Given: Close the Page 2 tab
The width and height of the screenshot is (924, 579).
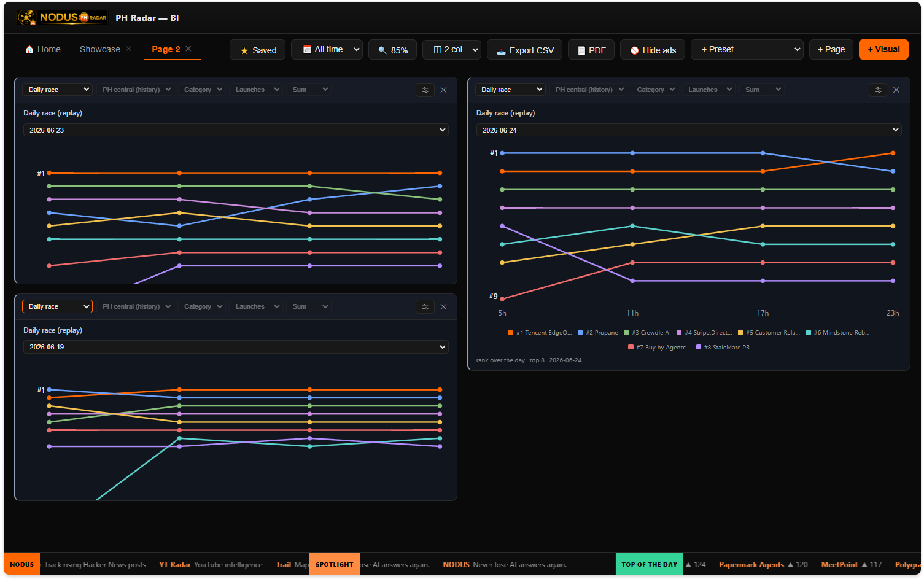Looking at the screenshot, I should pyautogui.click(x=188, y=49).
